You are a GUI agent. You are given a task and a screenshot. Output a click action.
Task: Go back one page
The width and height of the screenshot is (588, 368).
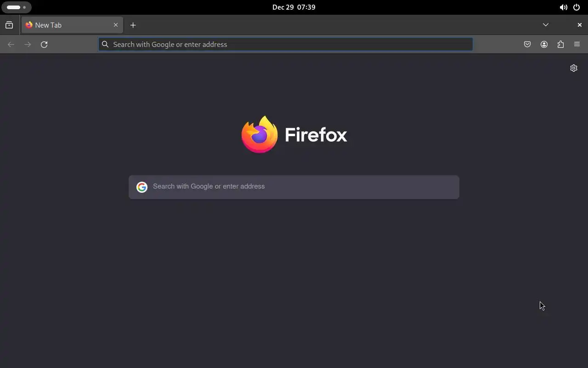click(x=11, y=44)
